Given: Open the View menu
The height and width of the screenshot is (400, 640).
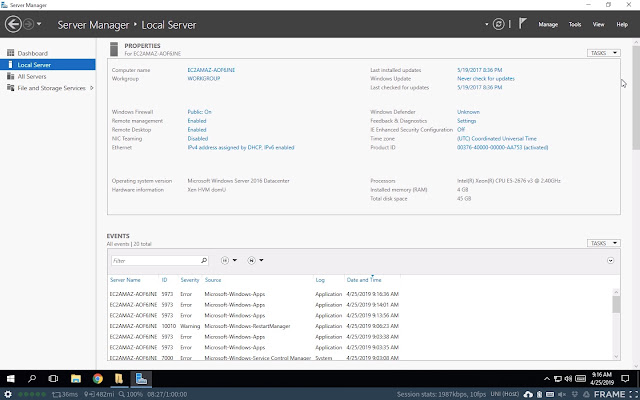Looking at the screenshot, I should 598,24.
